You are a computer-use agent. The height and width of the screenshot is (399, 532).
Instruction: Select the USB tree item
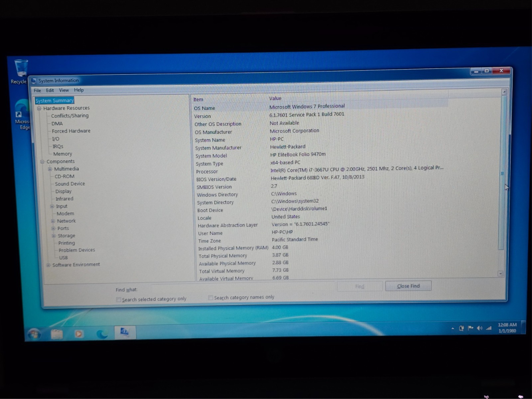(x=64, y=258)
